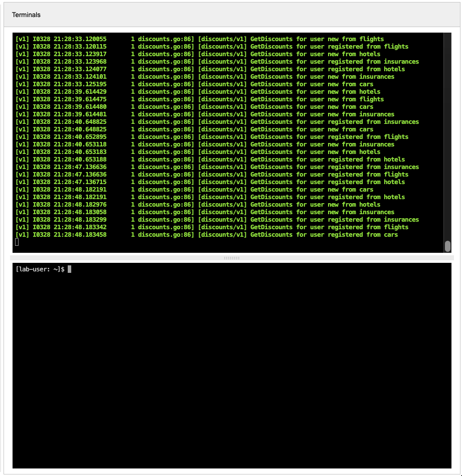Click log line timestamped 21:28:33.123968
The width and height of the screenshot is (462, 476).
point(217,62)
